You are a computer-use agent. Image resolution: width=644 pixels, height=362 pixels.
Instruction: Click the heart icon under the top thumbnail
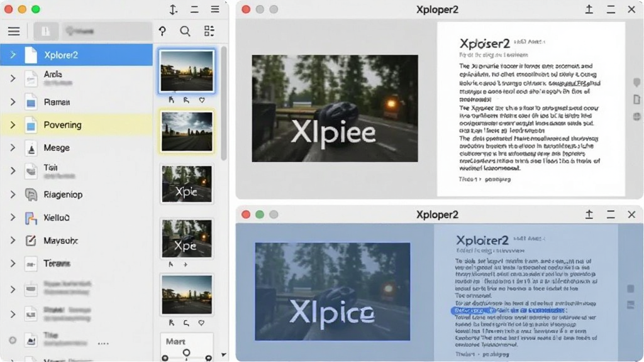(202, 100)
